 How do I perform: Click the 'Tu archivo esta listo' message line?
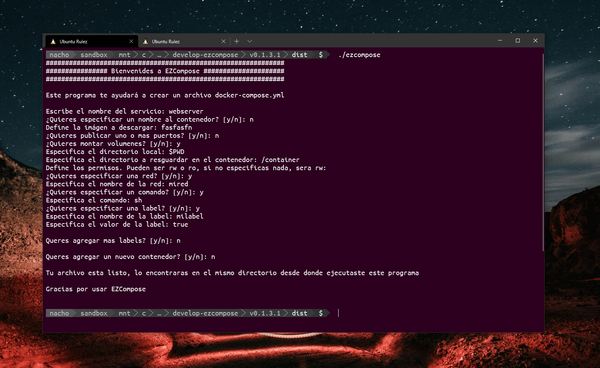click(x=232, y=273)
